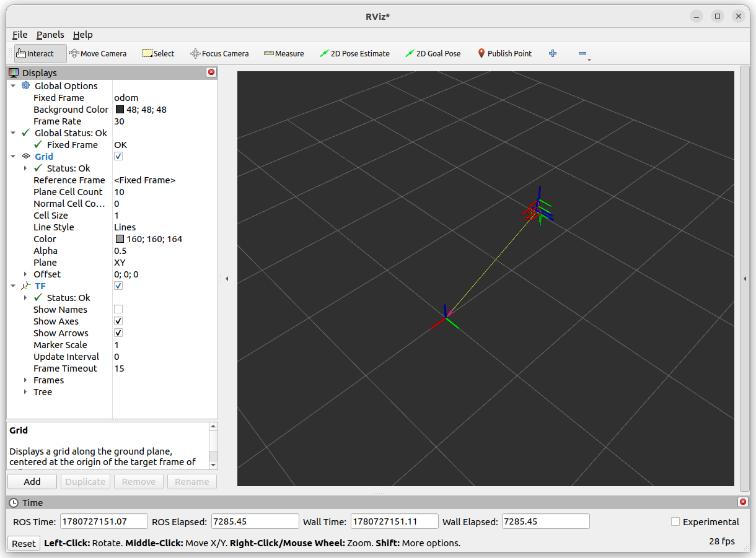
Task: Click the Plane value XY
Action: coord(120,262)
